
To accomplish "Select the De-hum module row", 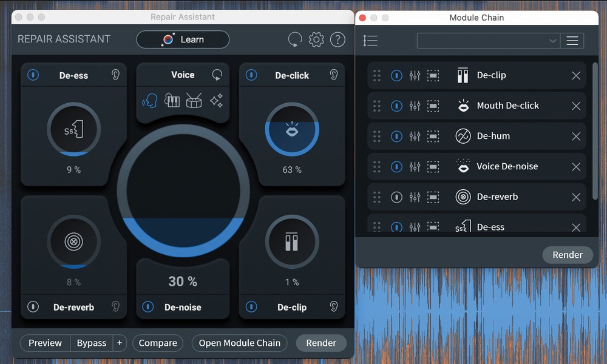I will pyautogui.click(x=476, y=136).
